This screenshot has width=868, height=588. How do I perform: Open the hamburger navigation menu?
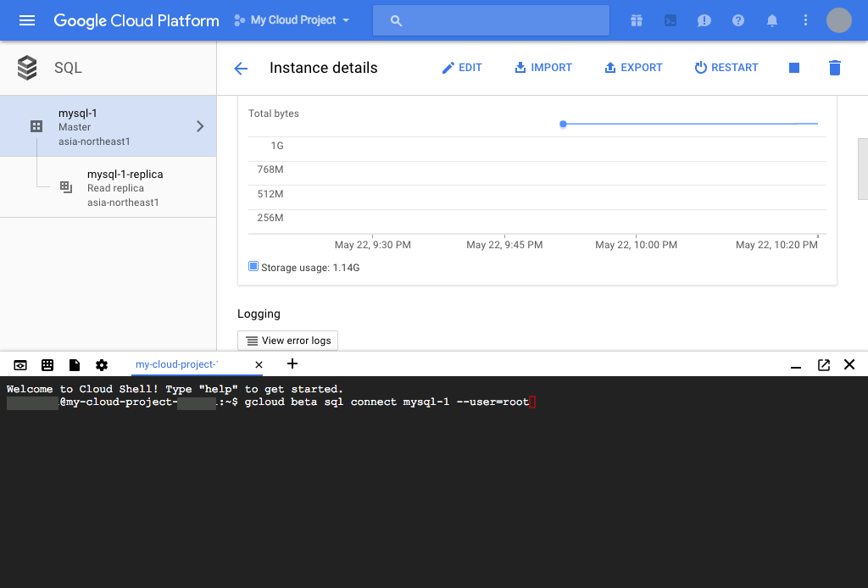(26, 20)
